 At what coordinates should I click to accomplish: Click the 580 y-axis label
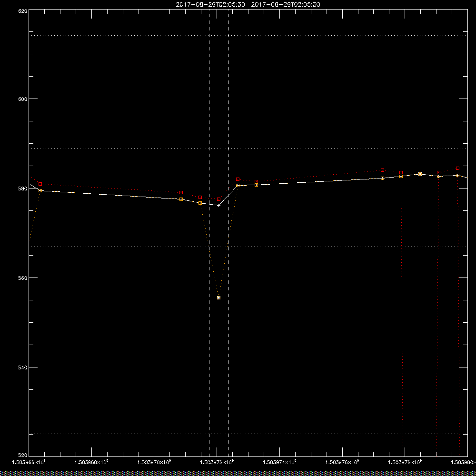(23, 188)
